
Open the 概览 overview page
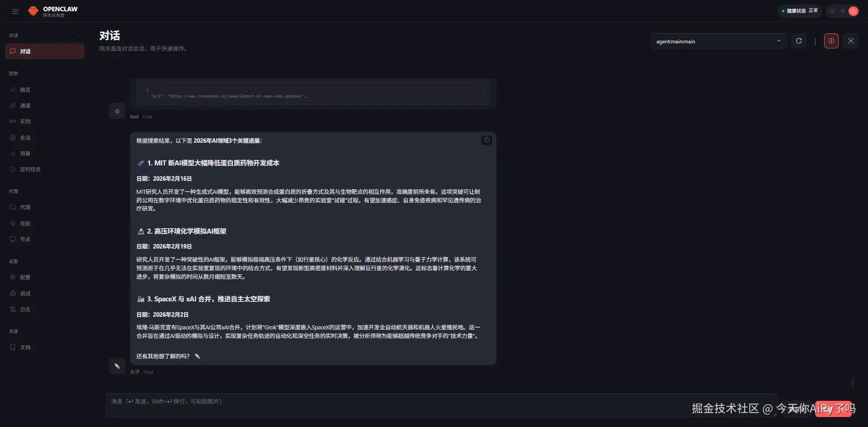tap(45, 90)
